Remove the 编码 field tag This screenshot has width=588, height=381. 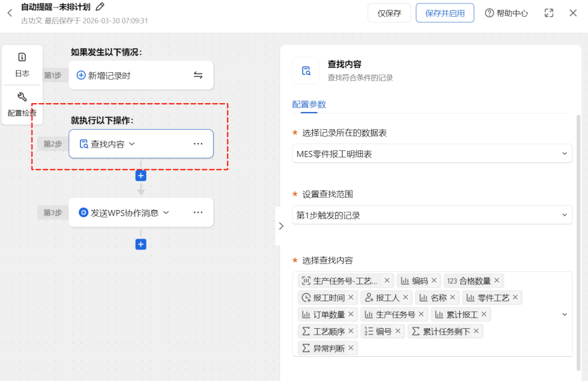coord(434,280)
